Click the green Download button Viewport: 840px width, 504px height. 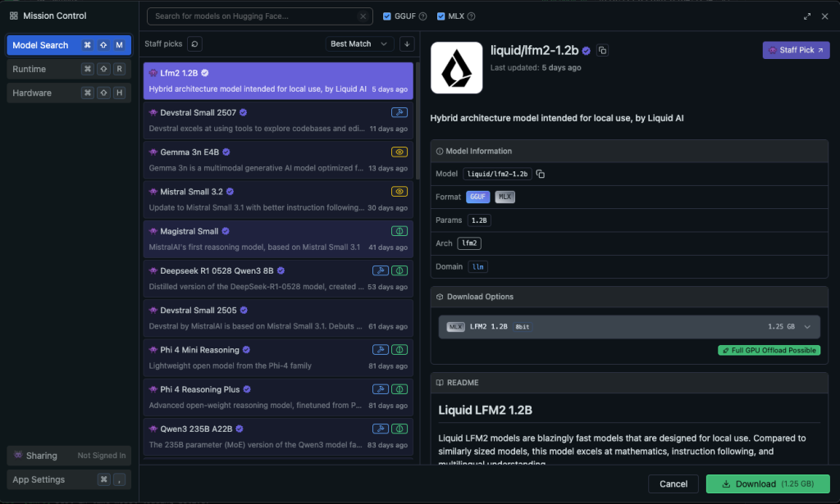coord(767,484)
